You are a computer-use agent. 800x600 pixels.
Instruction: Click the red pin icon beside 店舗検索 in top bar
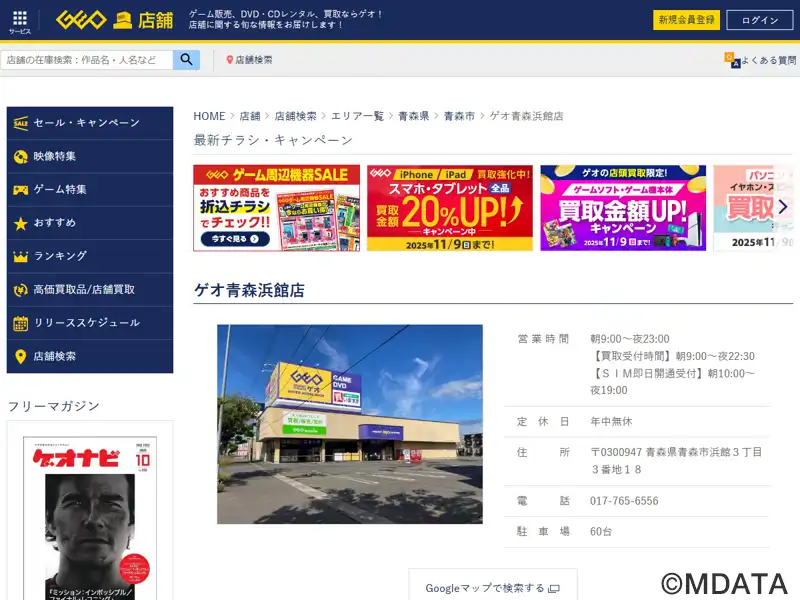(230, 60)
